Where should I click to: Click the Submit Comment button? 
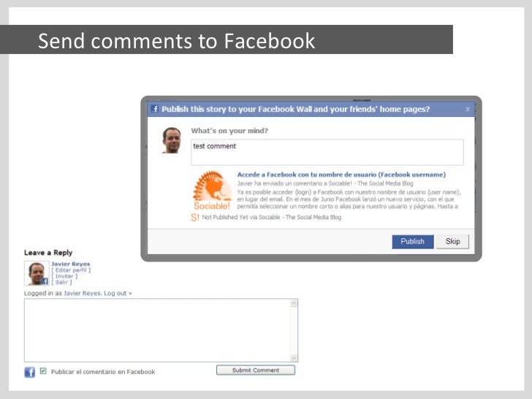(x=256, y=370)
